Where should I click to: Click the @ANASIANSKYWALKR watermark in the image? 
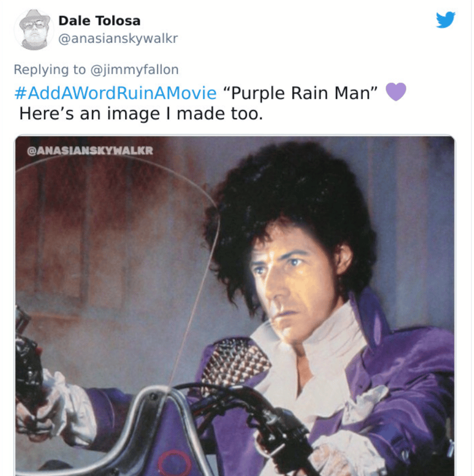pyautogui.click(x=90, y=151)
